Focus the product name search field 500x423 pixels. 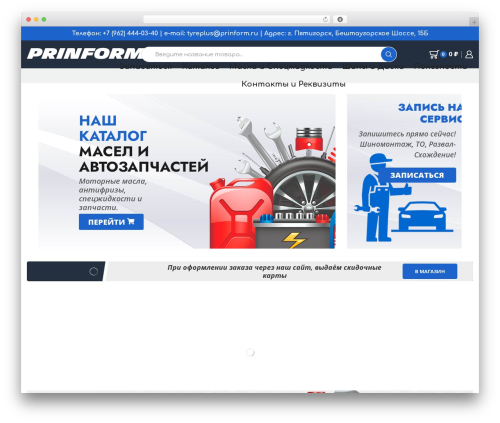(x=263, y=54)
